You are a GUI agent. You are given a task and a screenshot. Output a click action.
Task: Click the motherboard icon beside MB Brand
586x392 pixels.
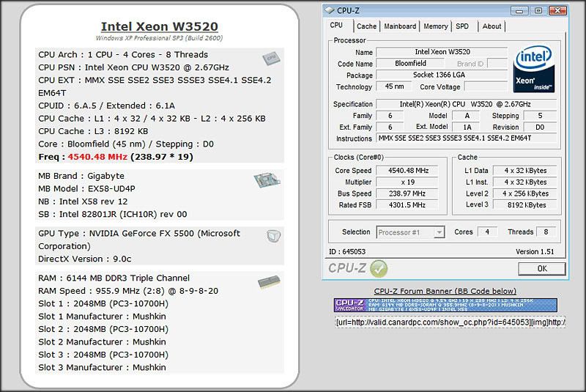267,180
